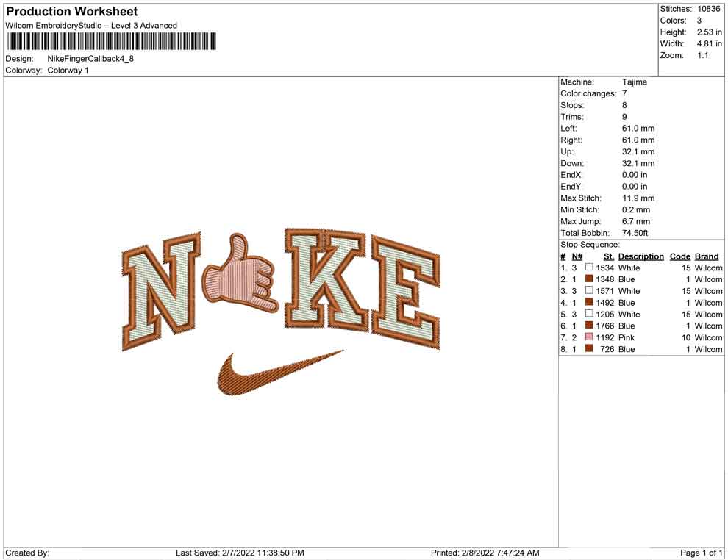Click the "Blue" description in row 8
This screenshot has height=560, width=728.
pos(627,349)
